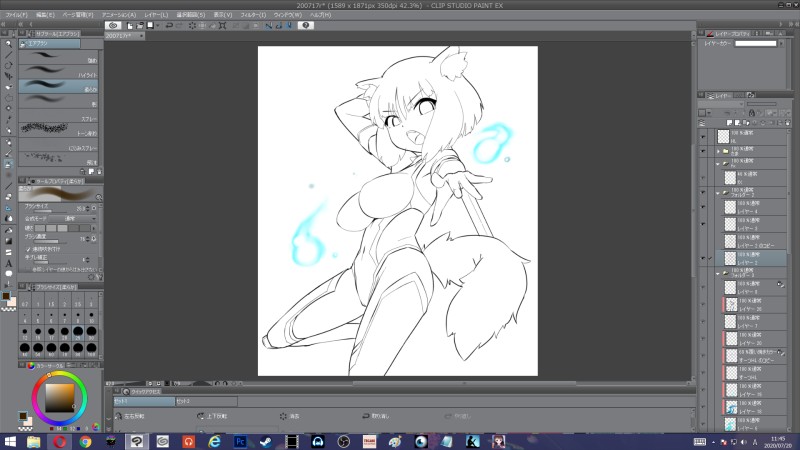Open the Windows Start menu
Screen dimensions: 800x450
click(10, 441)
